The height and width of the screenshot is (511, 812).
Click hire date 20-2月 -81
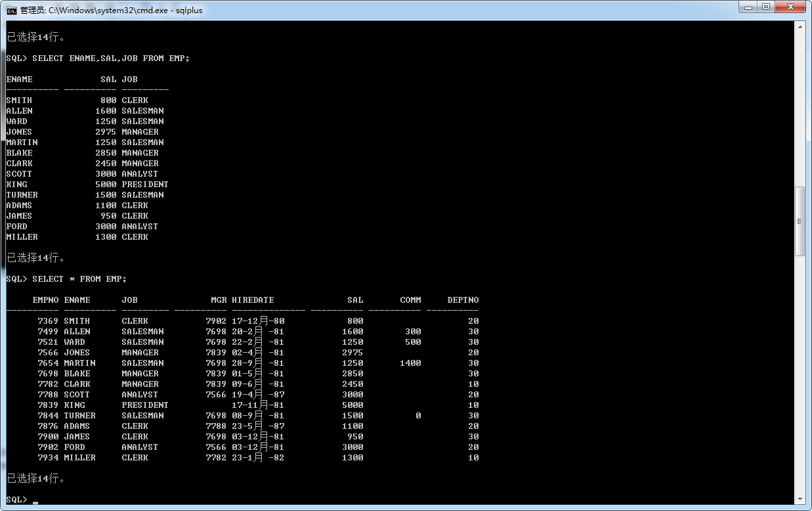258,332
